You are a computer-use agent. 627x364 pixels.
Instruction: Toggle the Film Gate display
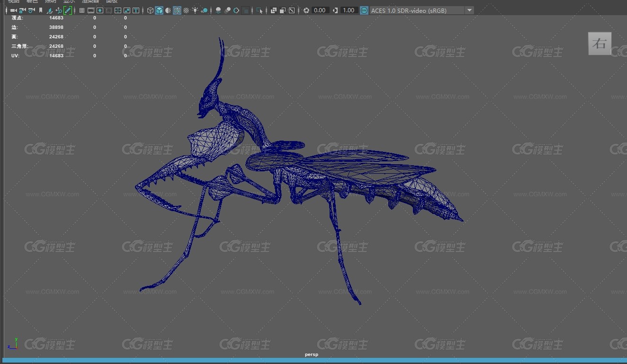pyautogui.click(x=91, y=10)
